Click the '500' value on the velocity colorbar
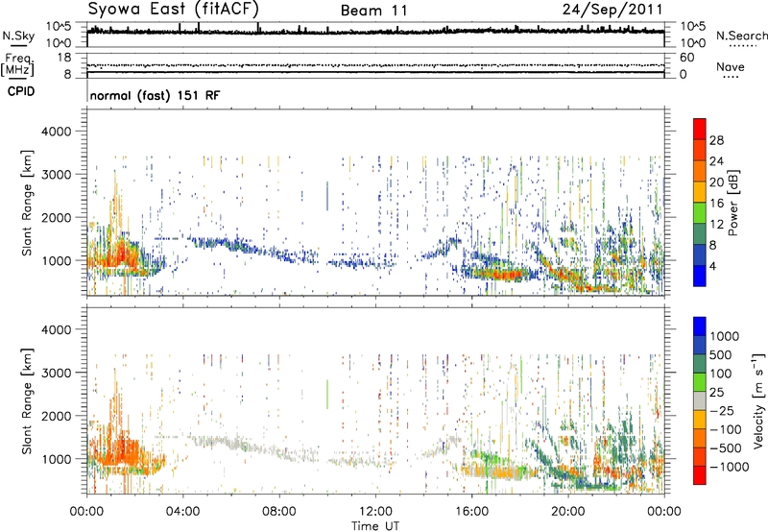The height and width of the screenshot is (532, 768). point(721,354)
